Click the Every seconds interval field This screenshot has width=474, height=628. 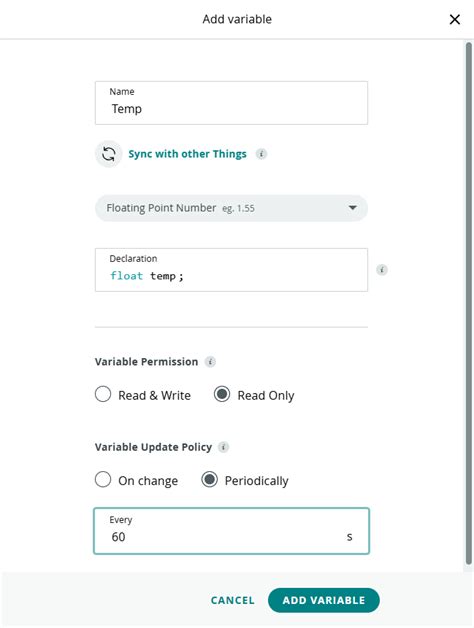tap(231, 531)
